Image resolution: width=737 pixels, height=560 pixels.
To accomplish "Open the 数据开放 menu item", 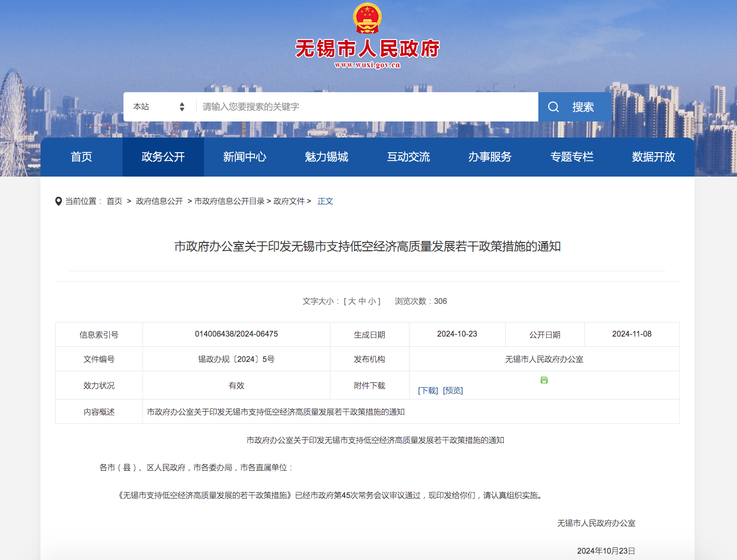I will 653,157.
